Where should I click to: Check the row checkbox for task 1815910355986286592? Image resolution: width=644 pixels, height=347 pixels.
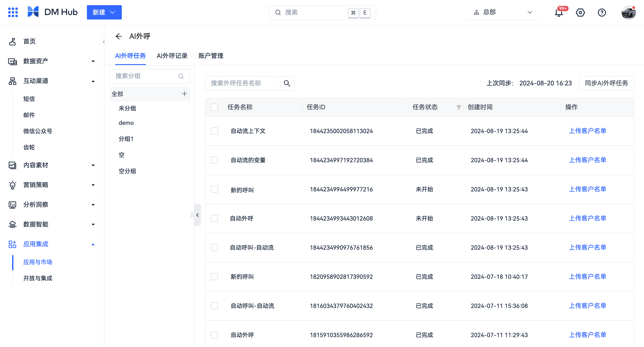click(215, 335)
